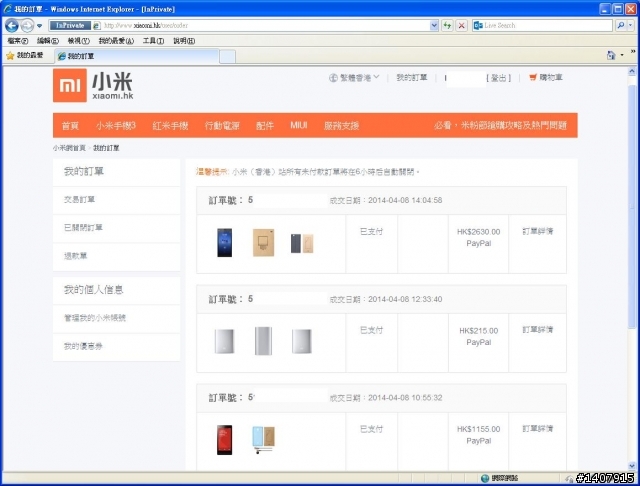
Task: Click the browser Forward arrow button
Action: pos(27,26)
